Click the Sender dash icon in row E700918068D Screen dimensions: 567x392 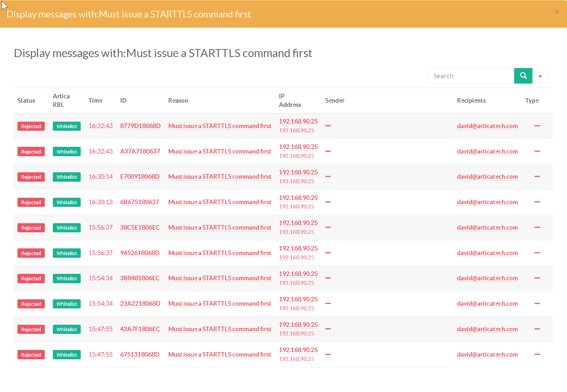328,177
